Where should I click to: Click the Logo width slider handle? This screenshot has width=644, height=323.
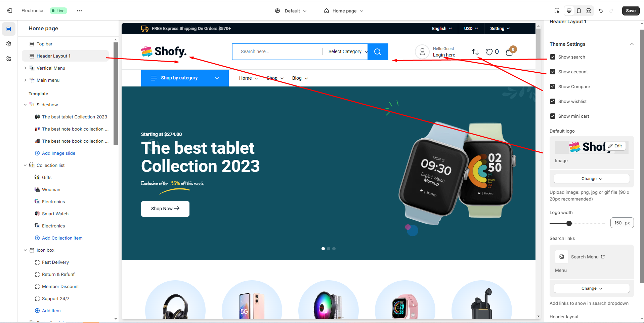coord(569,223)
